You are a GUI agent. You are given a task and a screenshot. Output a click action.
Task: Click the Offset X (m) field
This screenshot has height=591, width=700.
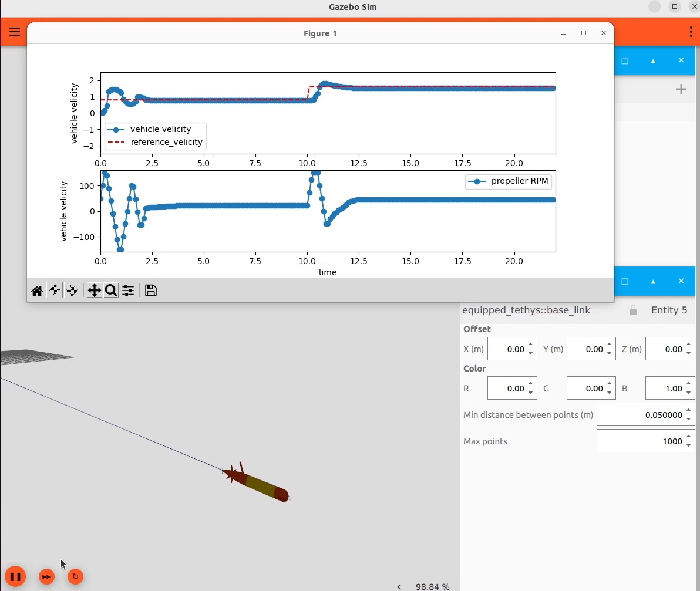512,349
